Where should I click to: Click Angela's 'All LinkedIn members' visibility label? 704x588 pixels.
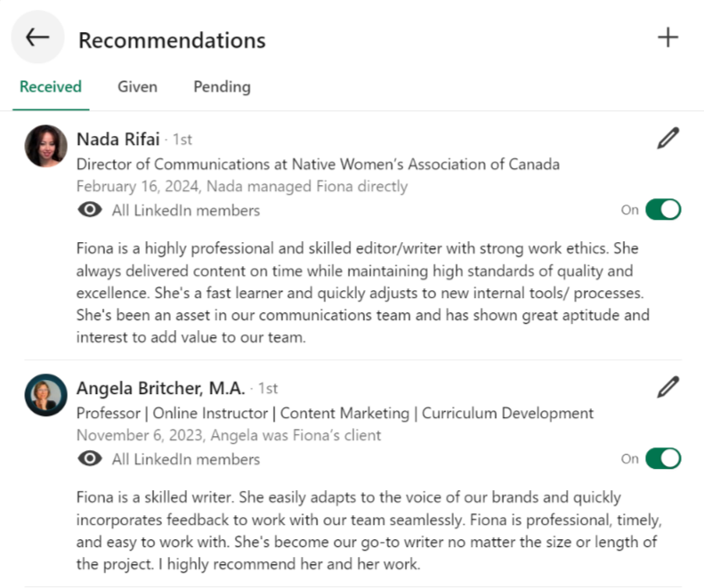[186, 460]
